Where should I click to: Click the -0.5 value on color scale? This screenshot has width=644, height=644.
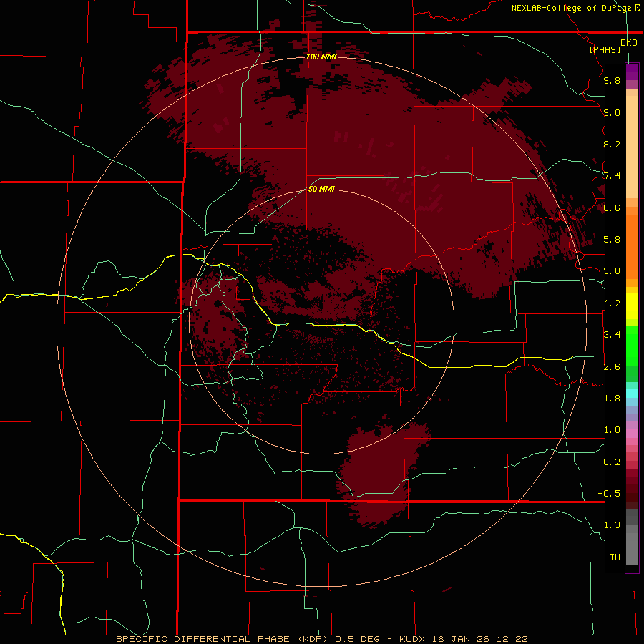point(609,494)
